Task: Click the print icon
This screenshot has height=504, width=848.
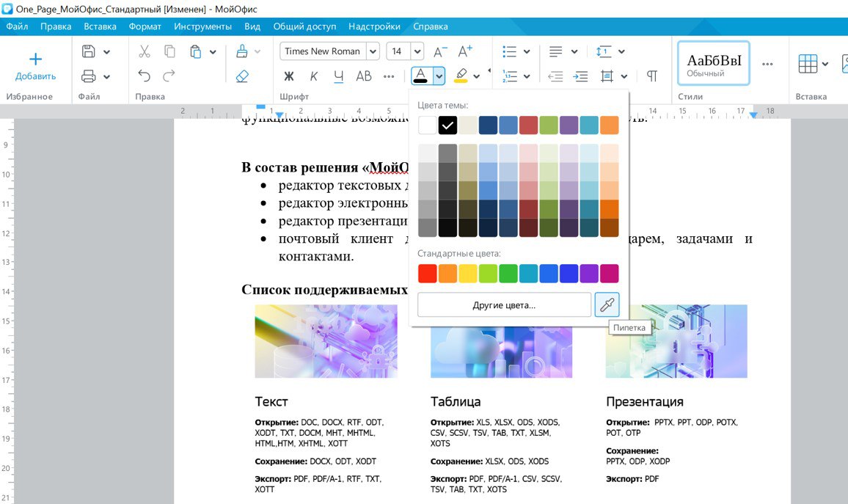Action: (89, 76)
